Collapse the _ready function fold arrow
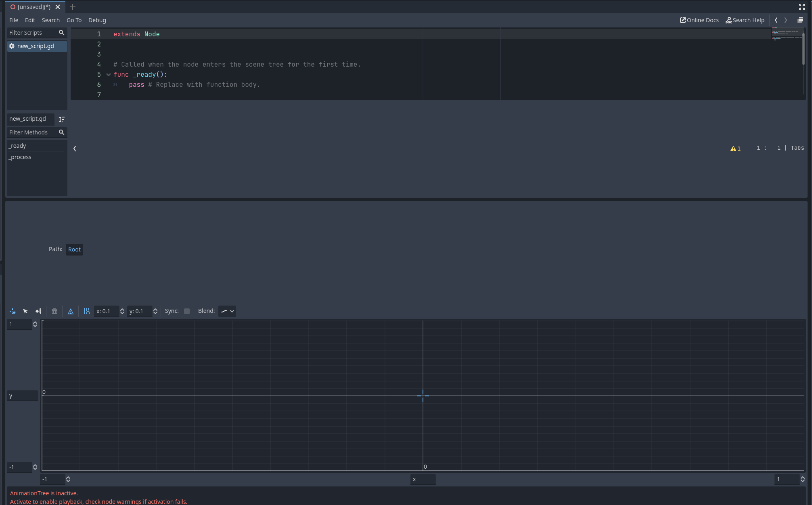The image size is (812, 505). pyautogui.click(x=108, y=74)
